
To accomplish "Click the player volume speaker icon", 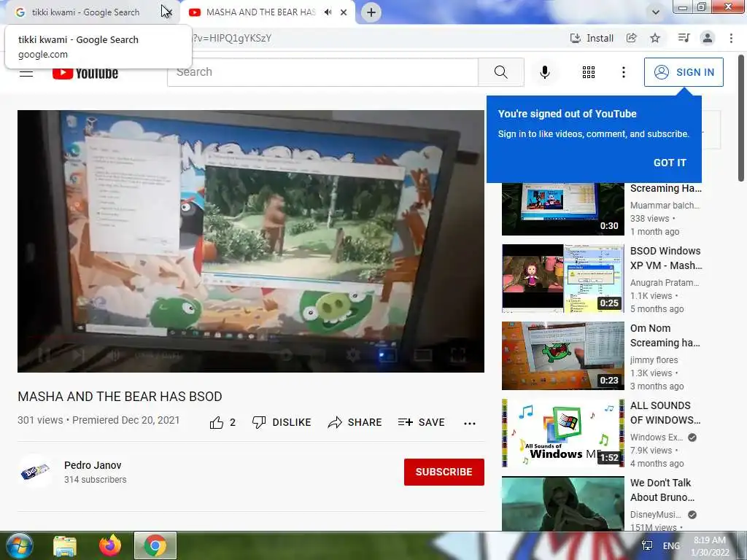I will pyautogui.click(x=113, y=355).
